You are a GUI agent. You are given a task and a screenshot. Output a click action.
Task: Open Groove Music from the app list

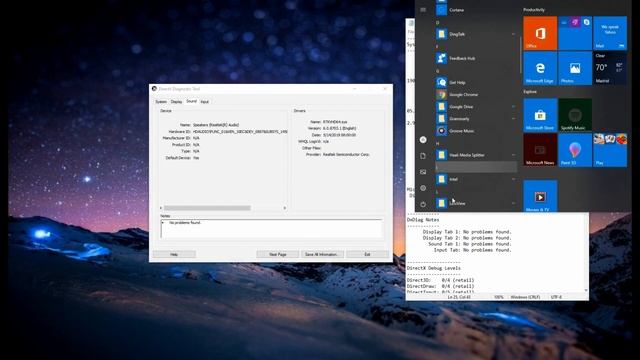tap(476, 131)
